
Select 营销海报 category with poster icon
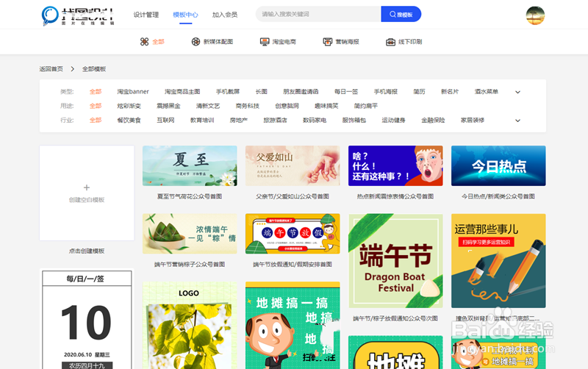pos(341,42)
